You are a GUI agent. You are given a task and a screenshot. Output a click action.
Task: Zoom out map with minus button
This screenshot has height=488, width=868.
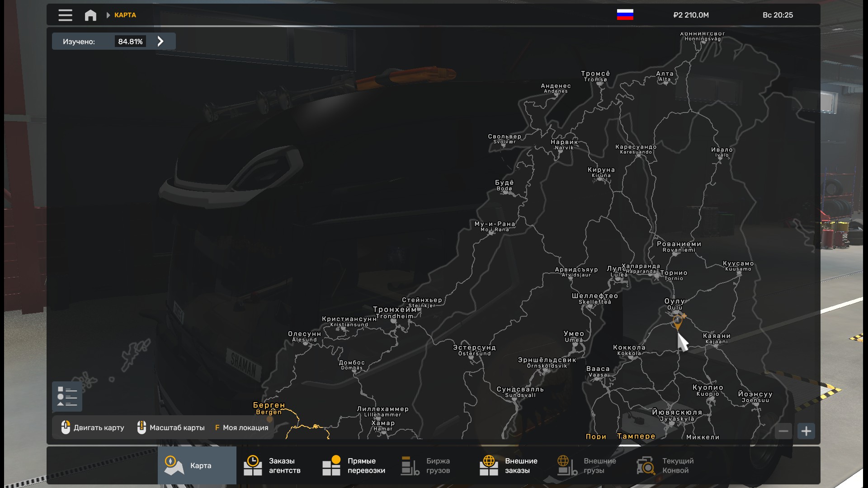(783, 431)
